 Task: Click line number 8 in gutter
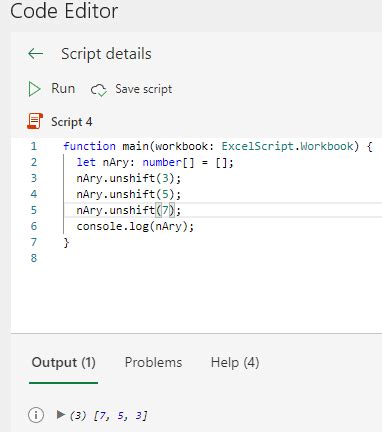point(34,258)
